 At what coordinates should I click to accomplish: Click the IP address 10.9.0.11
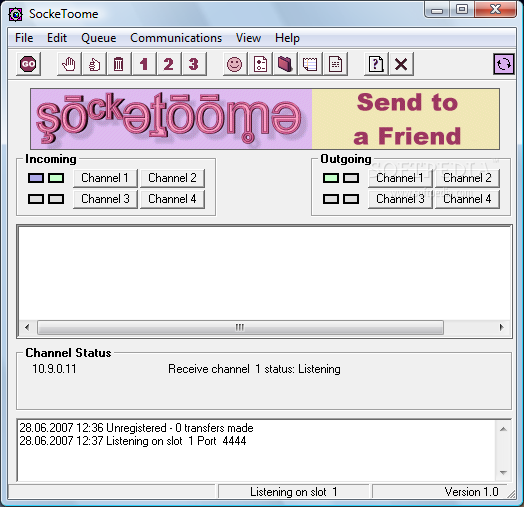[54, 369]
